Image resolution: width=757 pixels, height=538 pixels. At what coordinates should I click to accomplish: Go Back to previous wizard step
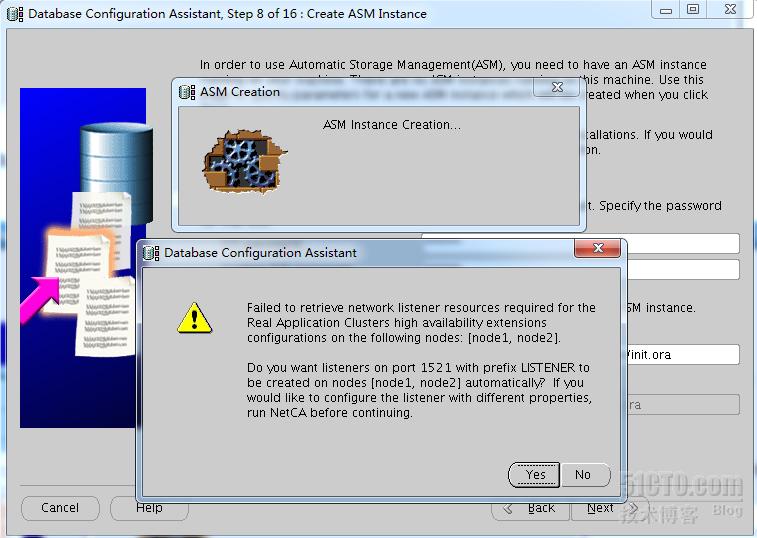[531, 508]
